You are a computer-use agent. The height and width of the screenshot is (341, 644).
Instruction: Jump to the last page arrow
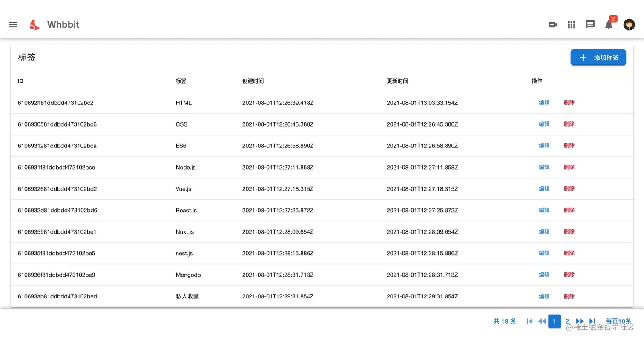[592, 321]
